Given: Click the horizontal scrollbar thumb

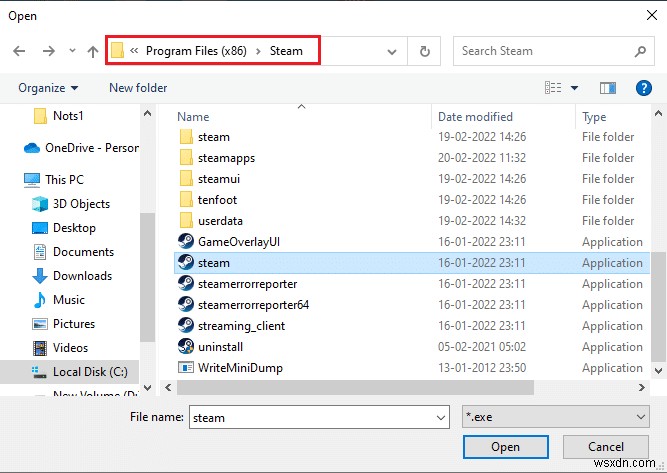Looking at the screenshot, I should (x=355, y=388).
